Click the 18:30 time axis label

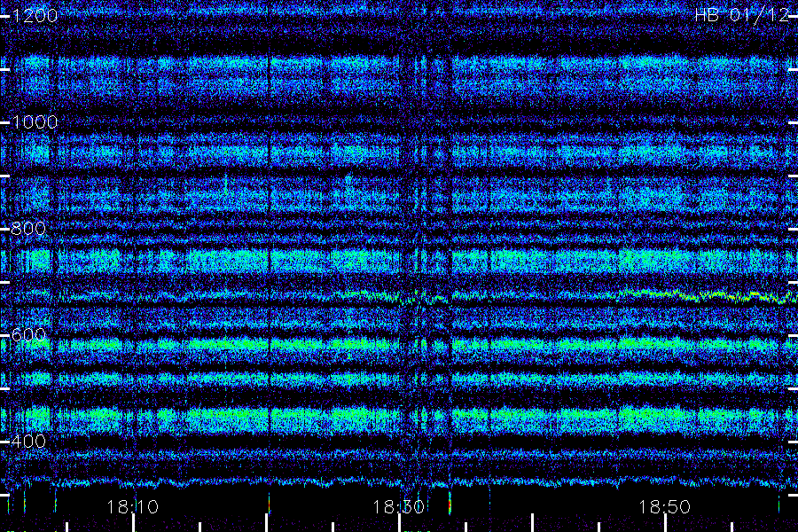pyautogui.click(x=398, y=507)
